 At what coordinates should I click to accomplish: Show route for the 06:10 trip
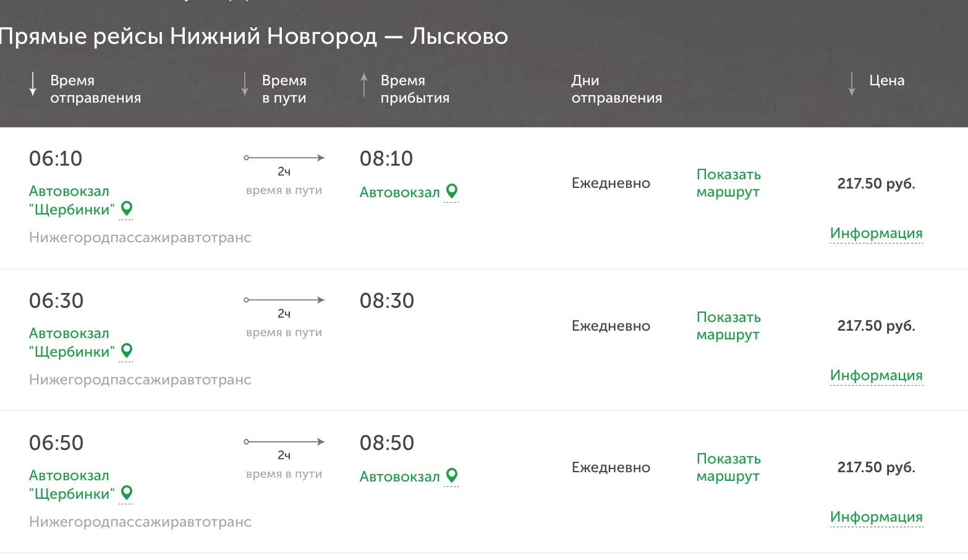point(728,183)
